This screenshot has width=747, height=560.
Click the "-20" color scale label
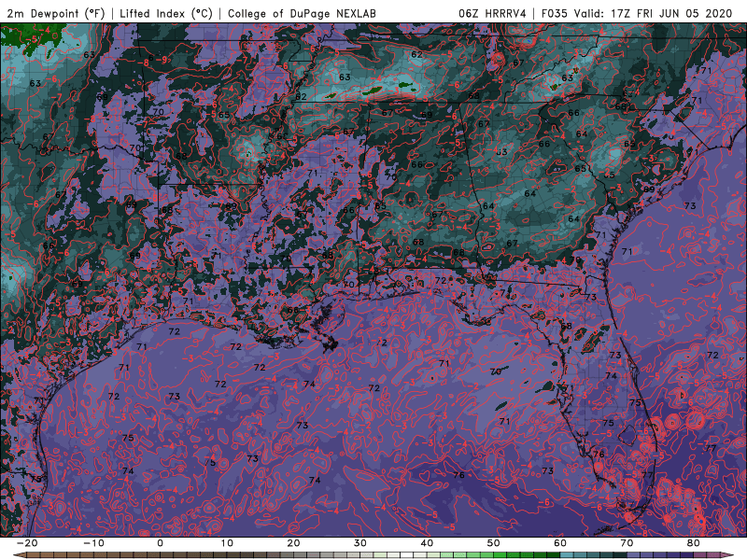27,543
